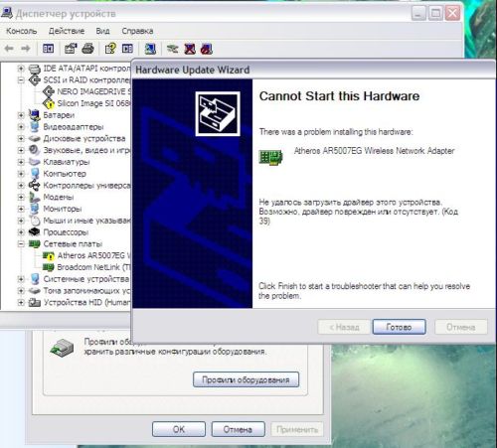The height and width of the screenshot is (448, 497).
Task: Click the Сетевые платы network card icon
Action: pos(34,244)
